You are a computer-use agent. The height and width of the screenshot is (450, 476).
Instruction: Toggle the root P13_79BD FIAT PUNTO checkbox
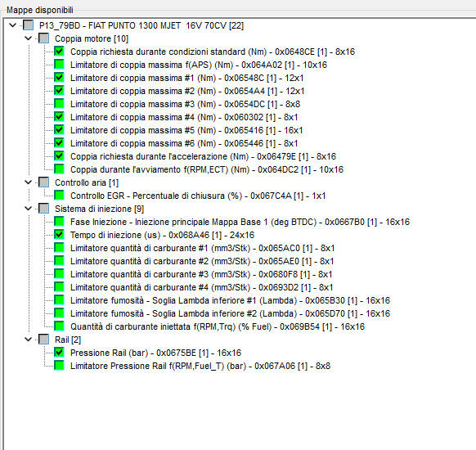29,25
